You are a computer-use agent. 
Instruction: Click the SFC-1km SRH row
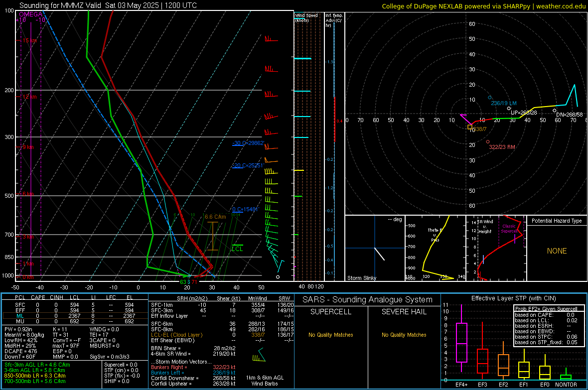point(222,305)
